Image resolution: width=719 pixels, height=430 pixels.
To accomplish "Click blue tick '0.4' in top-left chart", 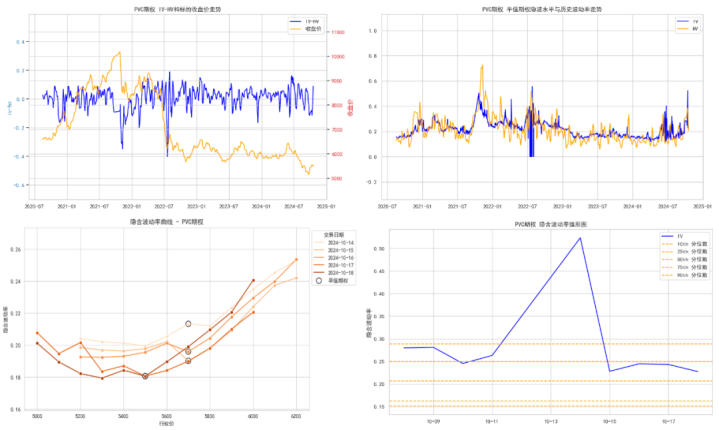I will [21, 42].
